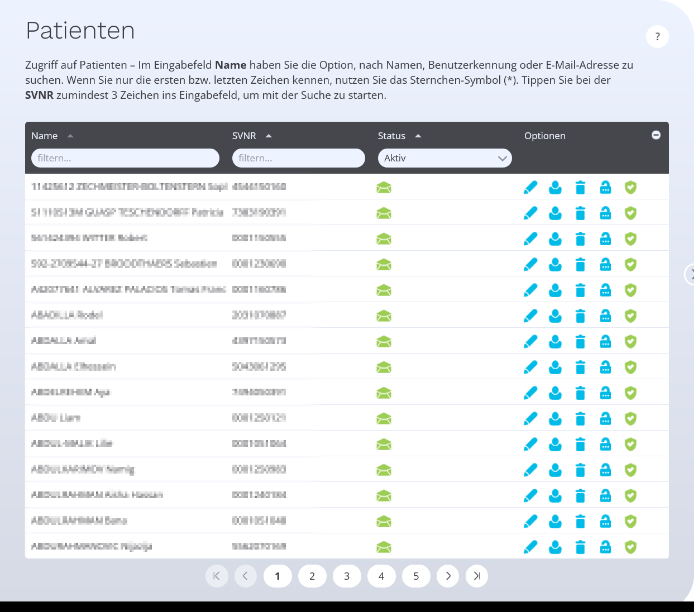Delete patient WITTER Robert using trash icon
The width and height of the screenshot is (698, 616).
(x=580, y=239)
